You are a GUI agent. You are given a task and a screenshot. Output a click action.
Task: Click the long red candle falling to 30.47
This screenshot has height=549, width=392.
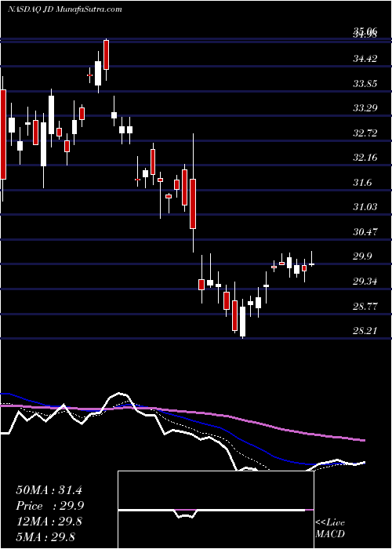coord(193,203)
